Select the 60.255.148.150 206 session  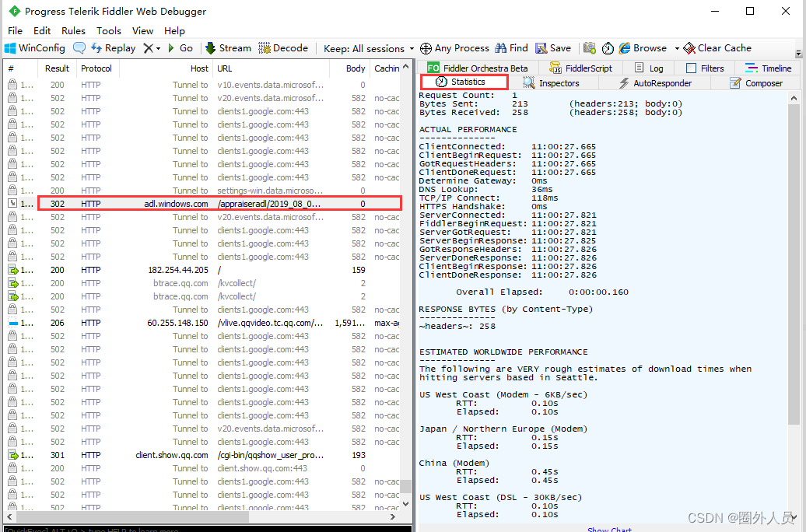coord(202,323)
